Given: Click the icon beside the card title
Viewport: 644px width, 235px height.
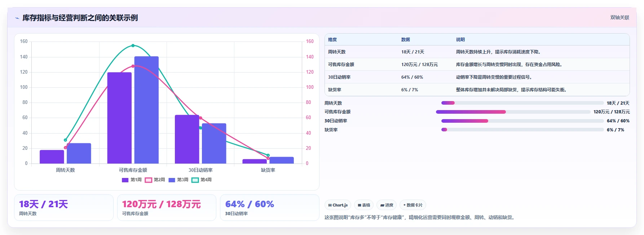Looking at the screenshot, I should 17,18.
